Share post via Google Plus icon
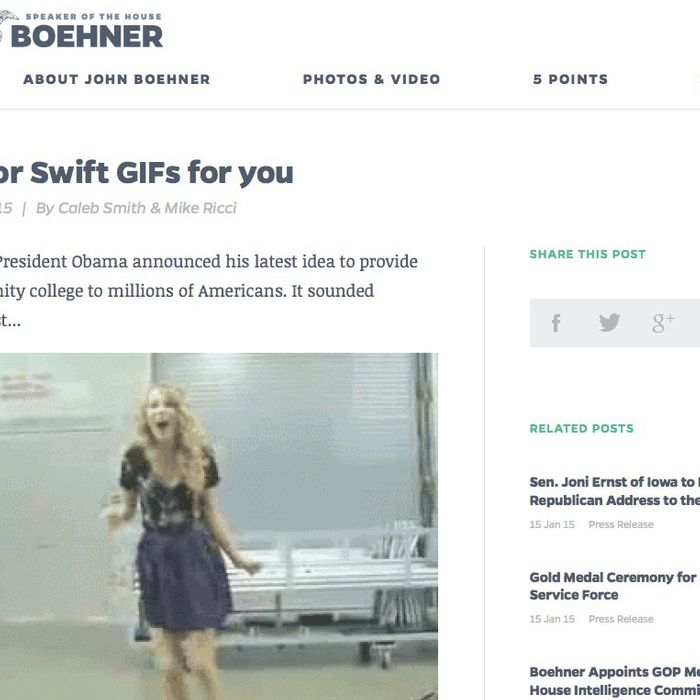The height and width of the screenshot is (700, 700). pyautogui.click(x=663, y=323)
